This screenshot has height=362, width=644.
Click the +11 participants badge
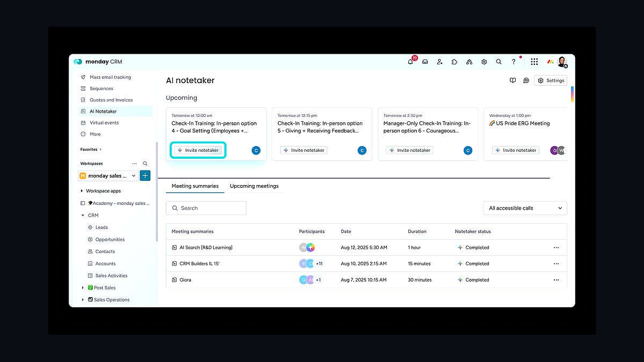tap(319, 264)
